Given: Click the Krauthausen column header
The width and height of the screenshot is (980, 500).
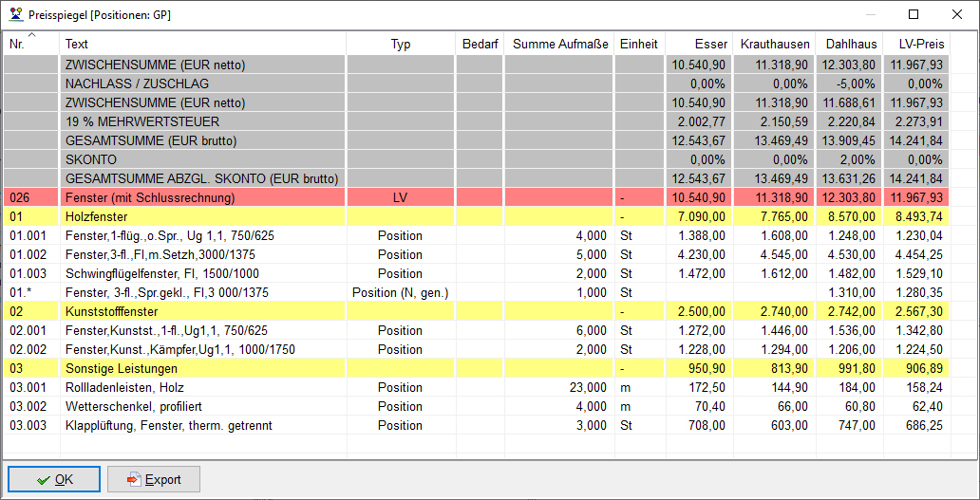Looking at the screenshot, I should tap(774, 44).
